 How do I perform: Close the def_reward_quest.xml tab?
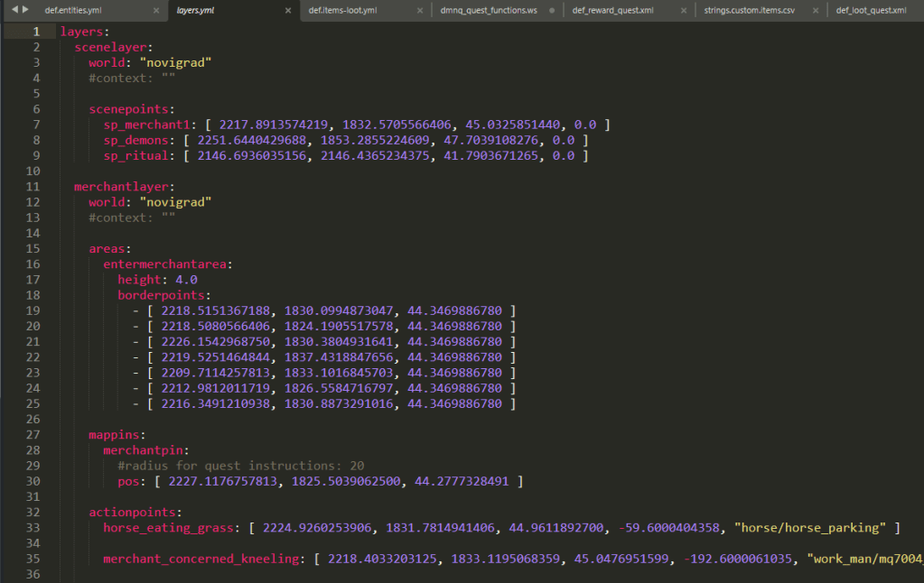click(683, 11)
